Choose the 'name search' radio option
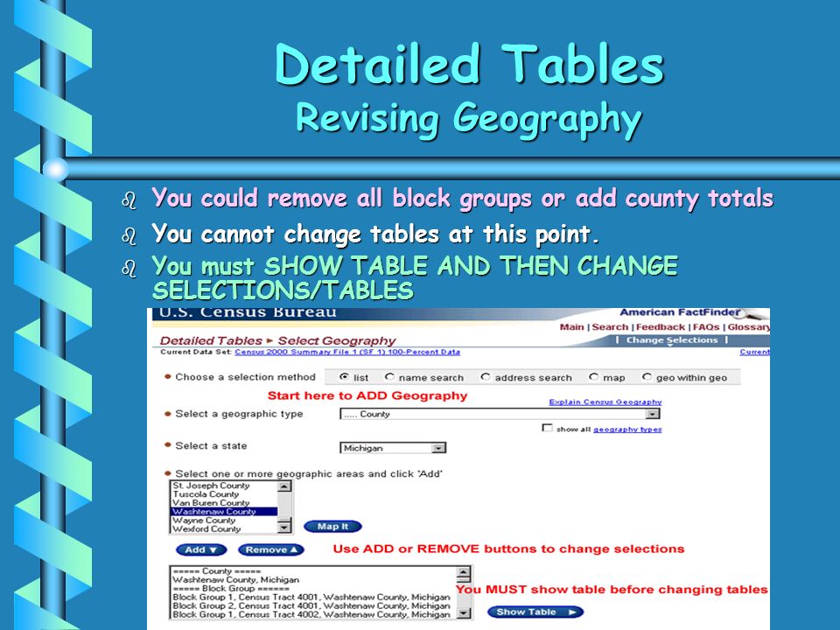This screenshot has width=840, height=630. click(389, 376)
